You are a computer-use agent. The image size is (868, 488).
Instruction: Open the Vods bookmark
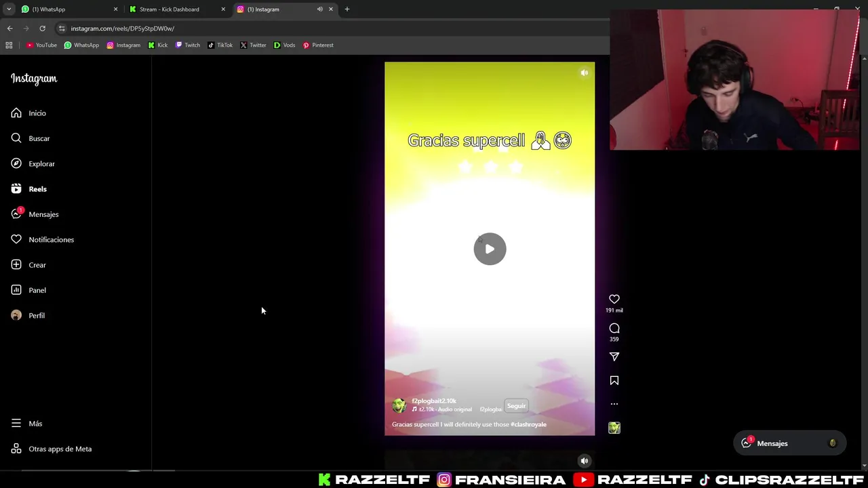[x=284, y=45]
